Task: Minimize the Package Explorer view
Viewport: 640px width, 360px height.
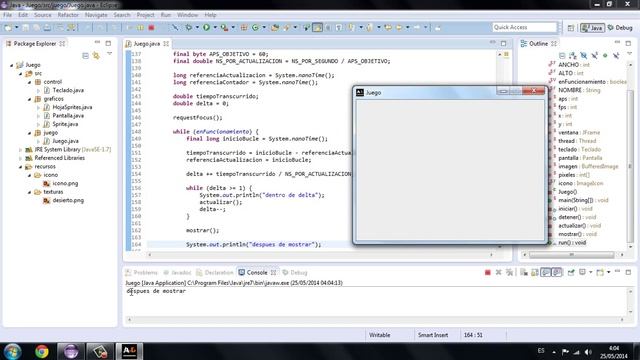Action: tap(97, 42)
